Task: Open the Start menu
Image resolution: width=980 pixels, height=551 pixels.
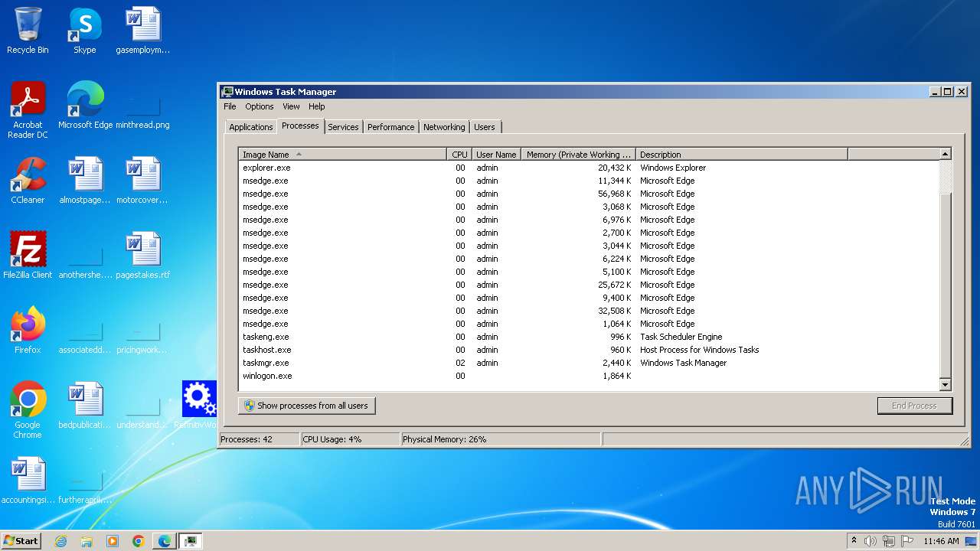Action: click(x=21, y=541)
